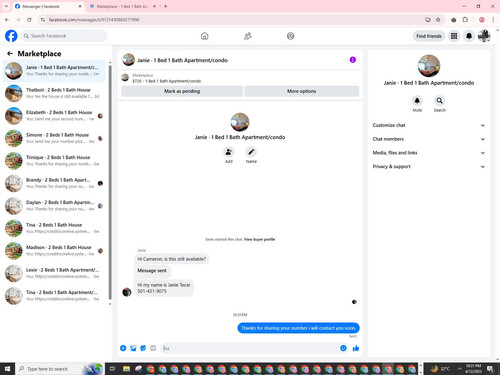This screenshot has height=375, width=500.
Task: Open the $720 1 Bed listing link
Action: tap(167, 81)
